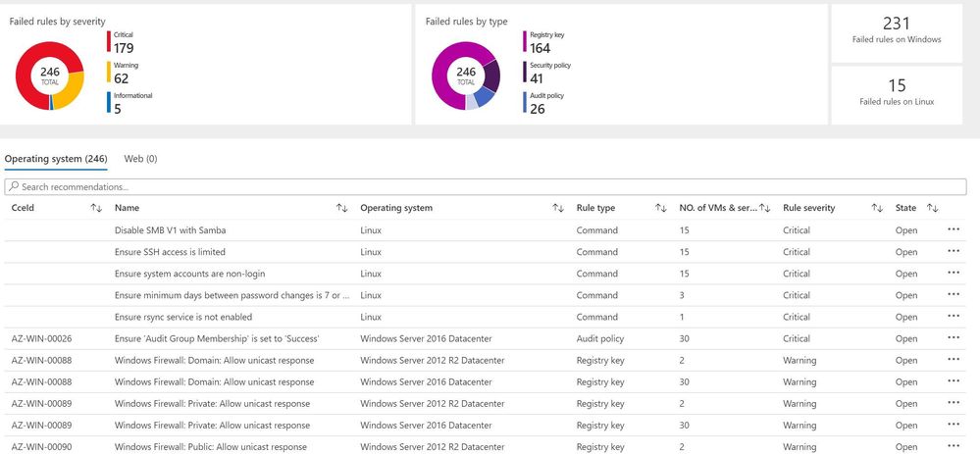Image resolution: width=980 pixels, height=454 pixels.
Task: Sort by State column arrows
Action: click(933, 208)
